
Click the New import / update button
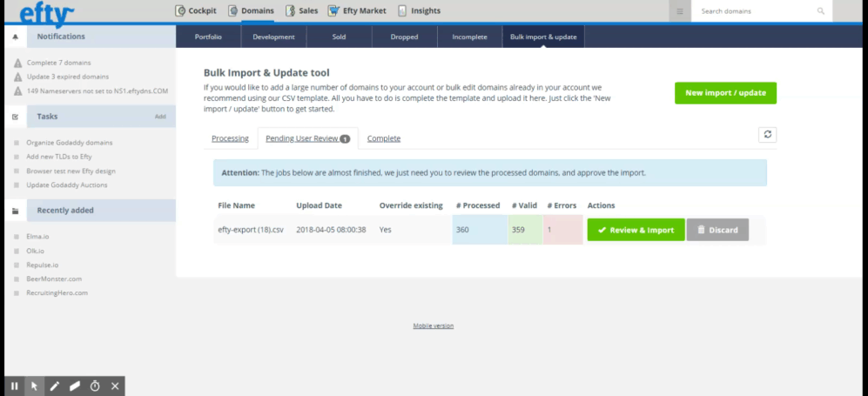click(x=725, y=93)
